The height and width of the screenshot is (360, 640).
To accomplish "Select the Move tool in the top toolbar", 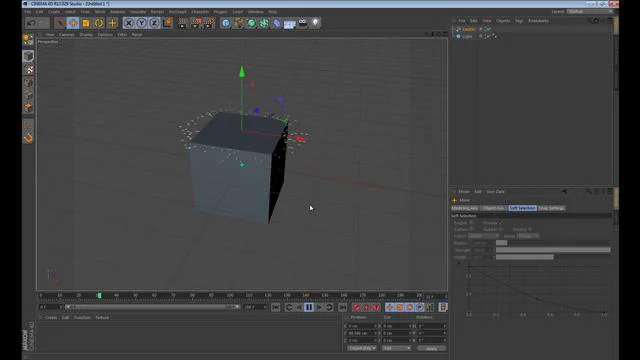I will [x=73, y=23].
